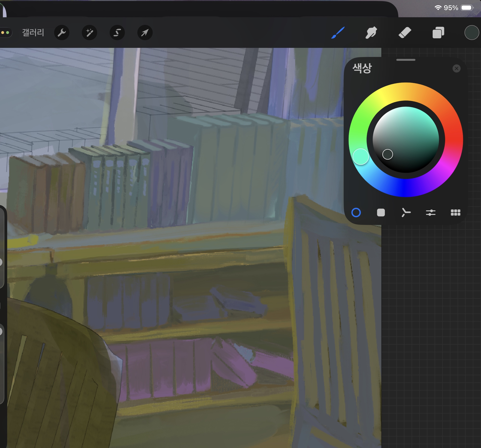Click the saturation disc selector reticle

(387, 154)
